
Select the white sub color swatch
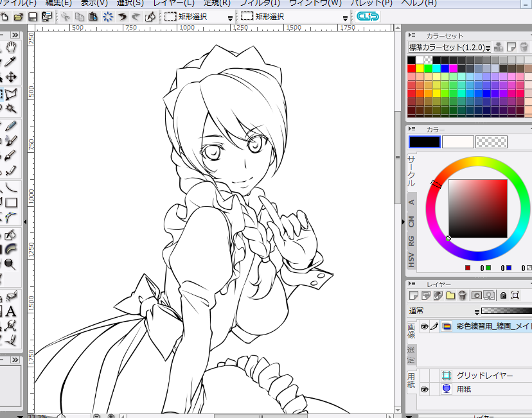458,142
